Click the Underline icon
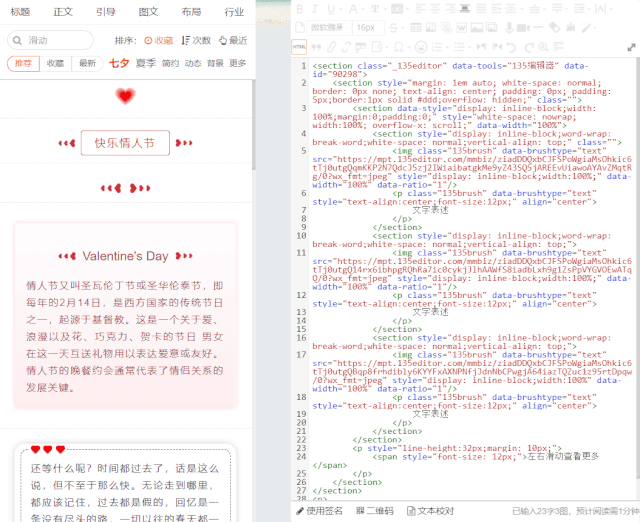This screenshot has width=640, height=522. 330,9
